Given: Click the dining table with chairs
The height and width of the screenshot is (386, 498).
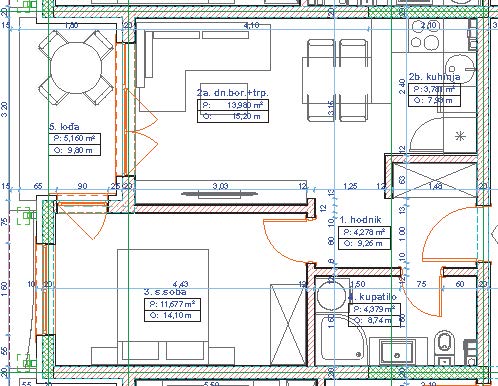Looking at the screenshot, I should coord(337,80).
